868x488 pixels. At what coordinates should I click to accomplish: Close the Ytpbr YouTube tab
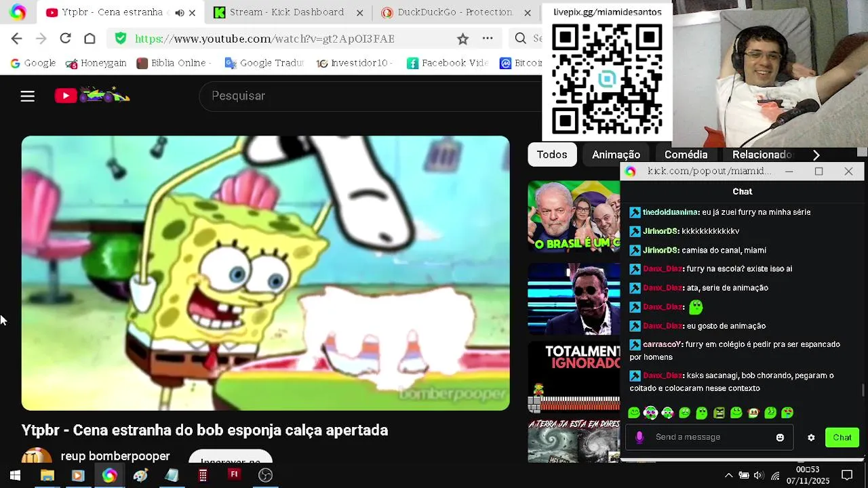click(x=192, y=12)
